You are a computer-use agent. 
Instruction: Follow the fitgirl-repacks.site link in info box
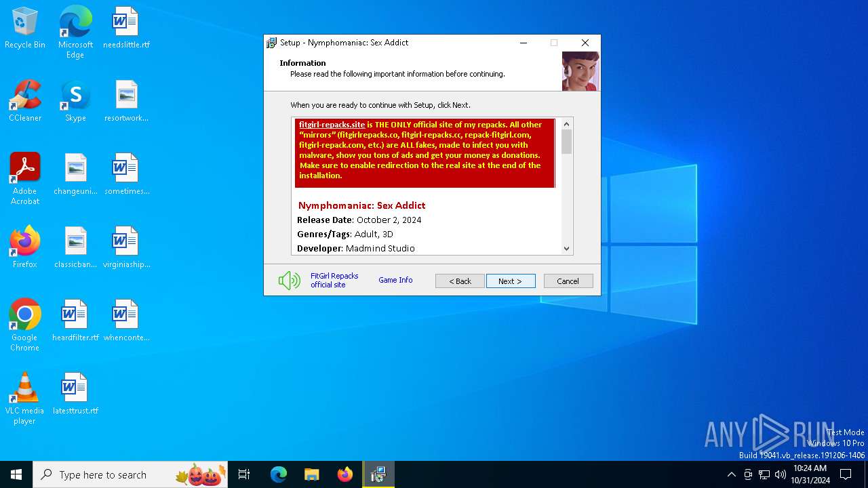point(332,125)
